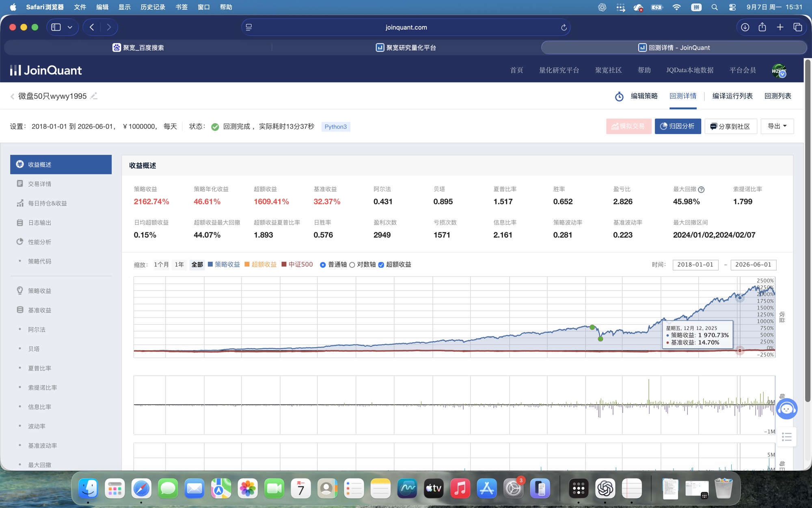Screen dimensions: 812x508
Task: Click the back arrow beside 微盘50只wywy1995
Action: (12, 96)
